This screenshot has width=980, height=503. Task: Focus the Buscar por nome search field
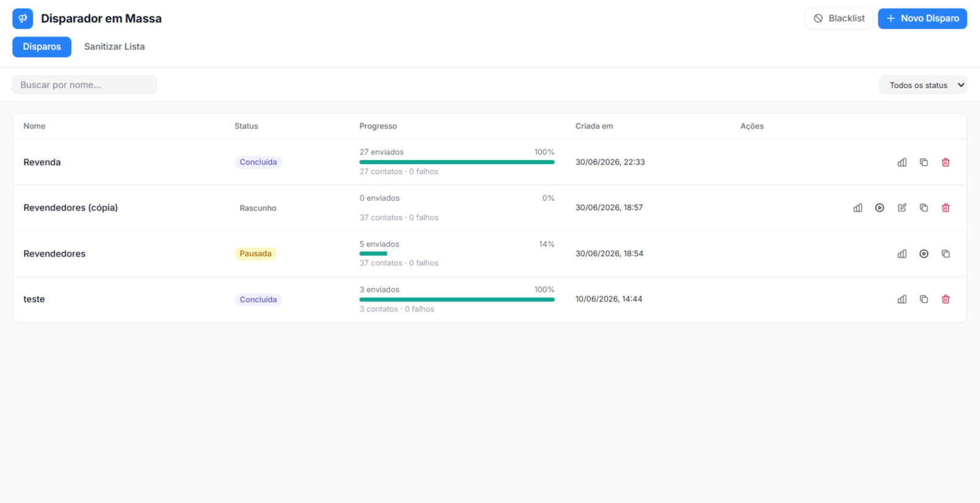(x=85, y=85)
